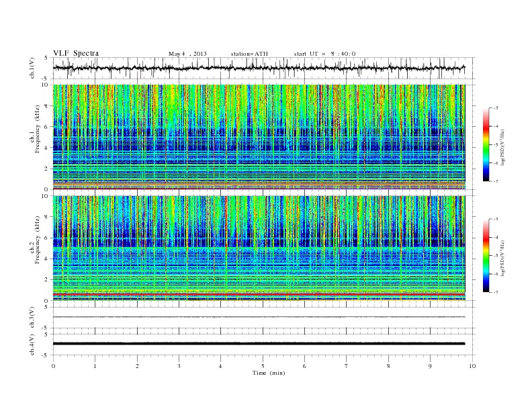Click the "-5" tick on the upper colorbar
This screenshot has width=532, height=411.
coord(495,144)
